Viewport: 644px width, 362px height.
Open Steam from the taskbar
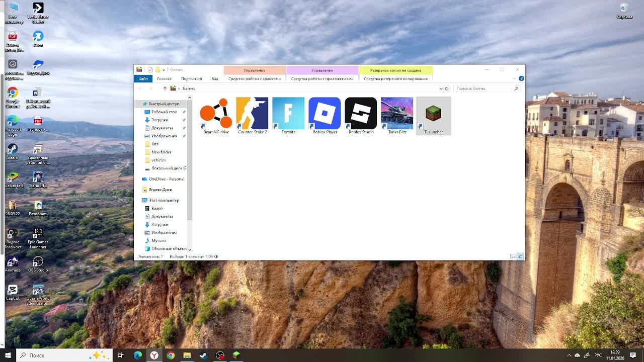(203, 355)
